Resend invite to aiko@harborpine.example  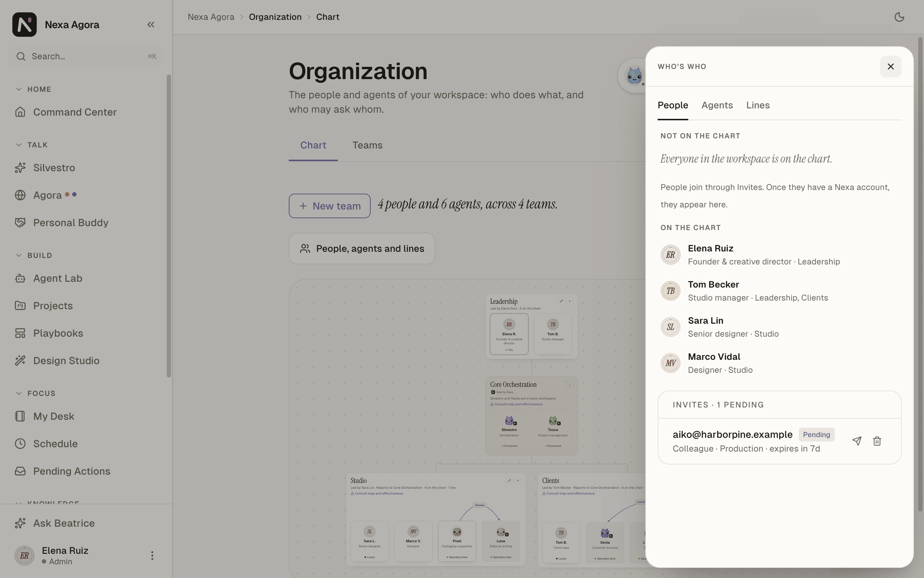[857, 441]
